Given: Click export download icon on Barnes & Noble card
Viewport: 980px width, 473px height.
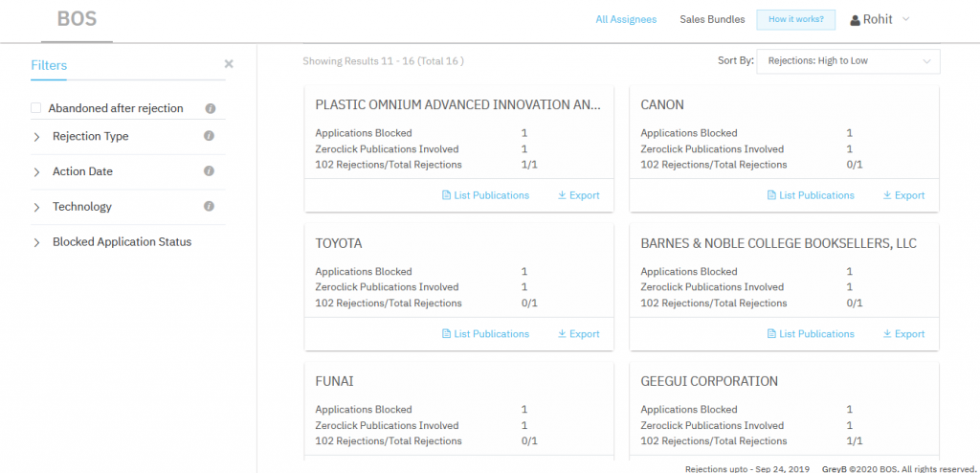Looking at the screenshot, I should click(887, 334).
